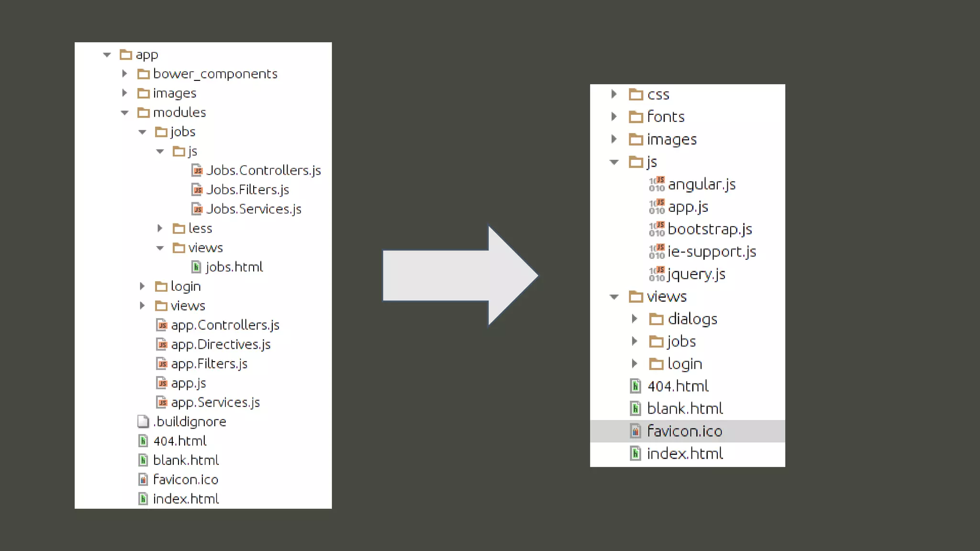Click the app.Directives.js file icon
Viewport: 980px width, 551px height.
(x=162, y=344)
